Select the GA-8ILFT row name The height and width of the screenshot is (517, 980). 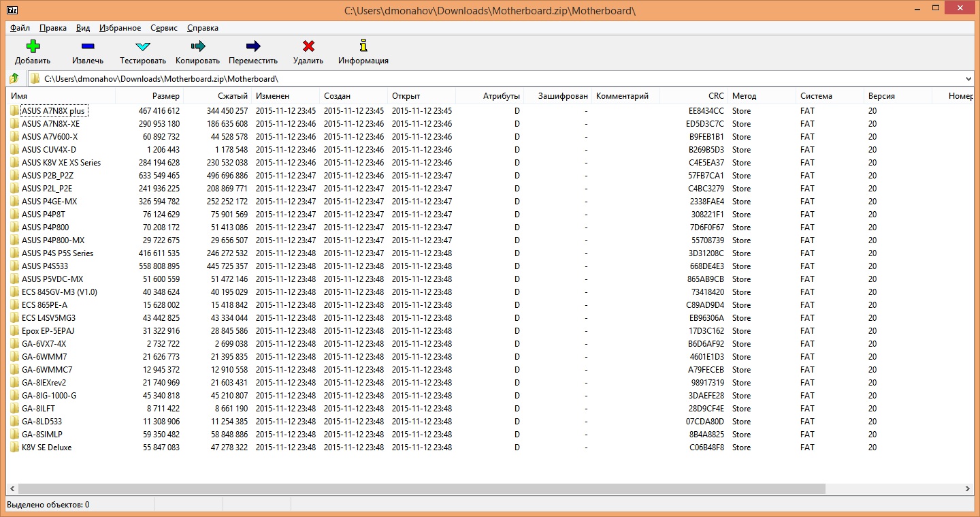click(38, 408)
